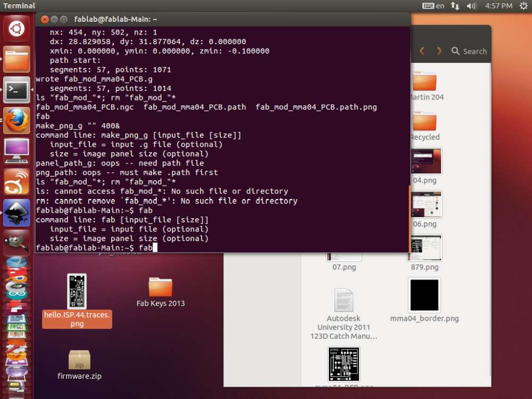Open the Files manager from launcher
The width and height of the screenshot is (532, 399).
click(16, 60)
